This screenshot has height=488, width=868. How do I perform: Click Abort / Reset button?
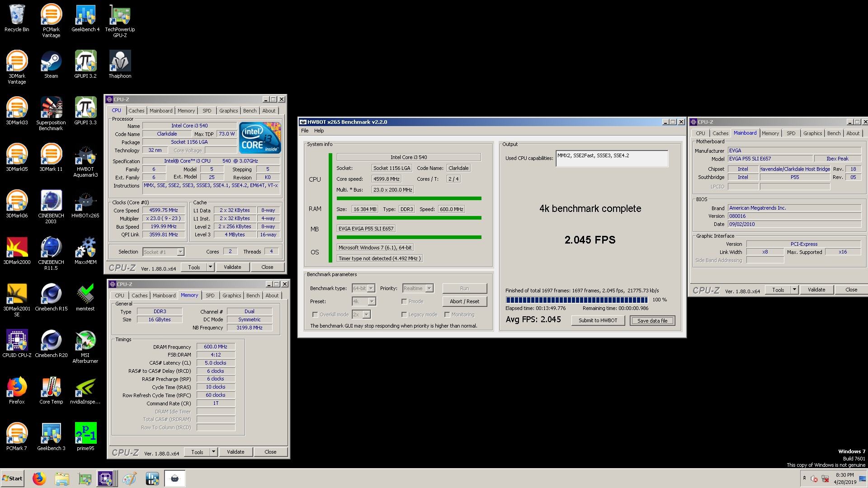click(x=464, y=301)
